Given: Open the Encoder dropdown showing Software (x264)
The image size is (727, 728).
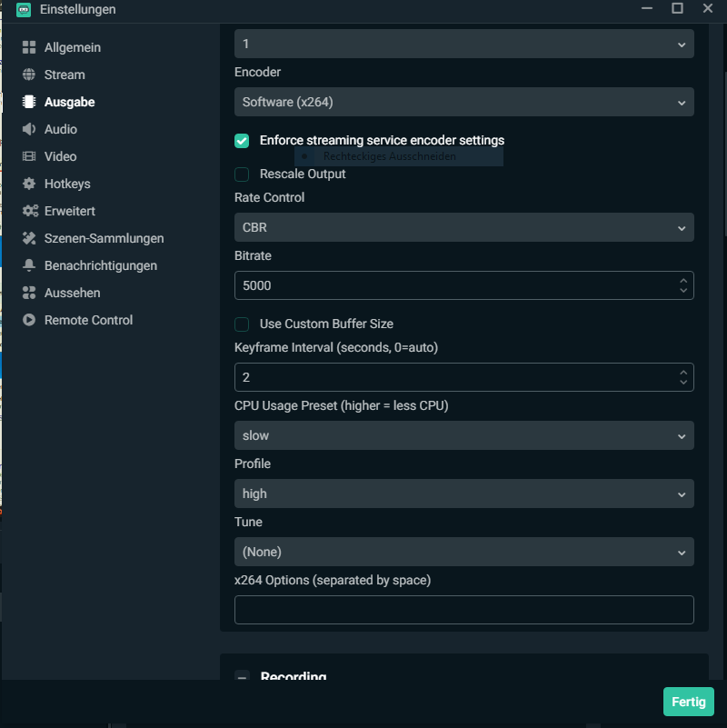Looking at the screenshot, I should (463, 102).
